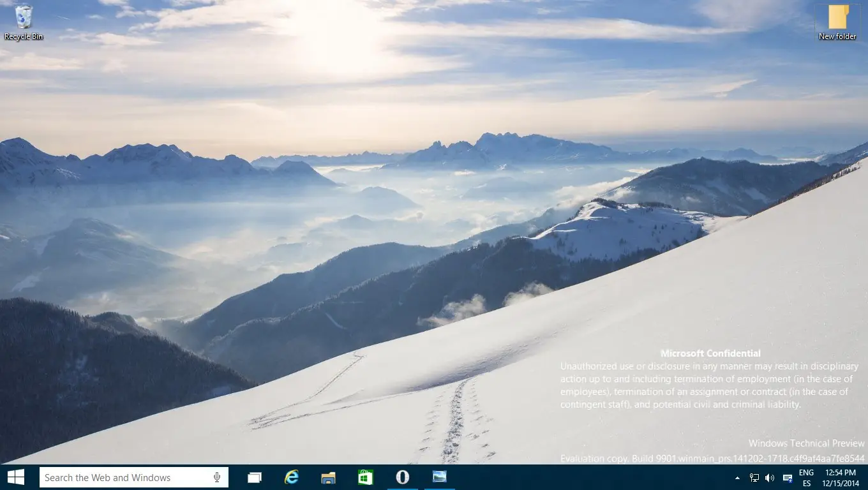This screenshot has height=490, width=868.
Task: Launch the Windows Store app
Action: click(364, 477)
